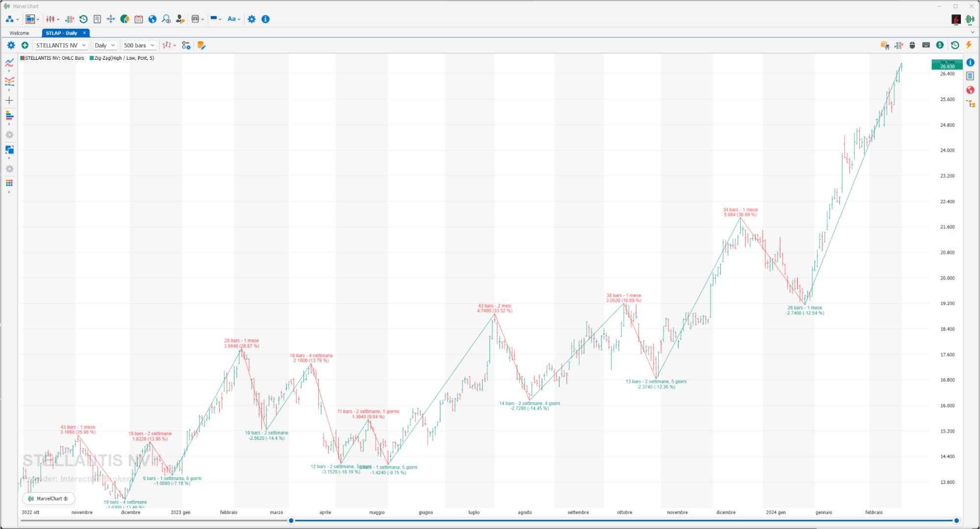This screenshot has width=980, height=529.
Task: Close the STLAP - Daily tab
Action: (x=84, y=33)
